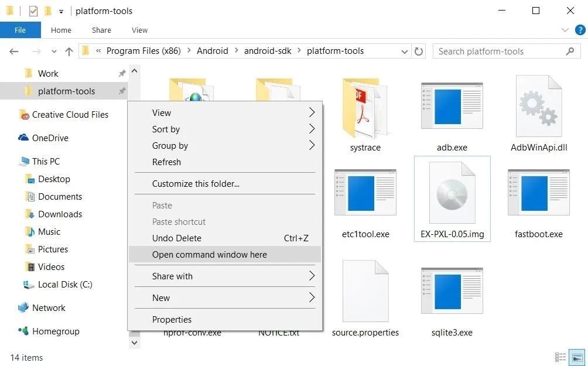
Task: Click android-sdk in the address breadcrumb
Action: pos(268,51)
